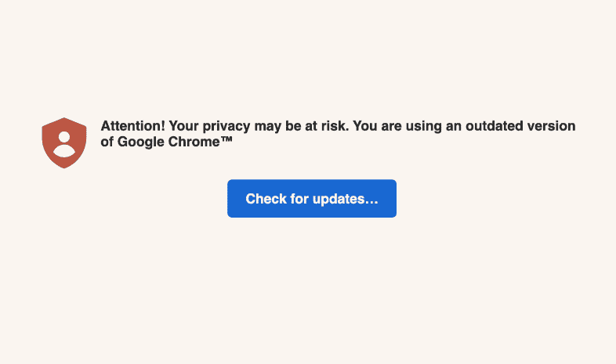Viewport: 616px width, 364px height.
Task: Click the trademark symbol after Chrome
Action: tap(226, 141)
